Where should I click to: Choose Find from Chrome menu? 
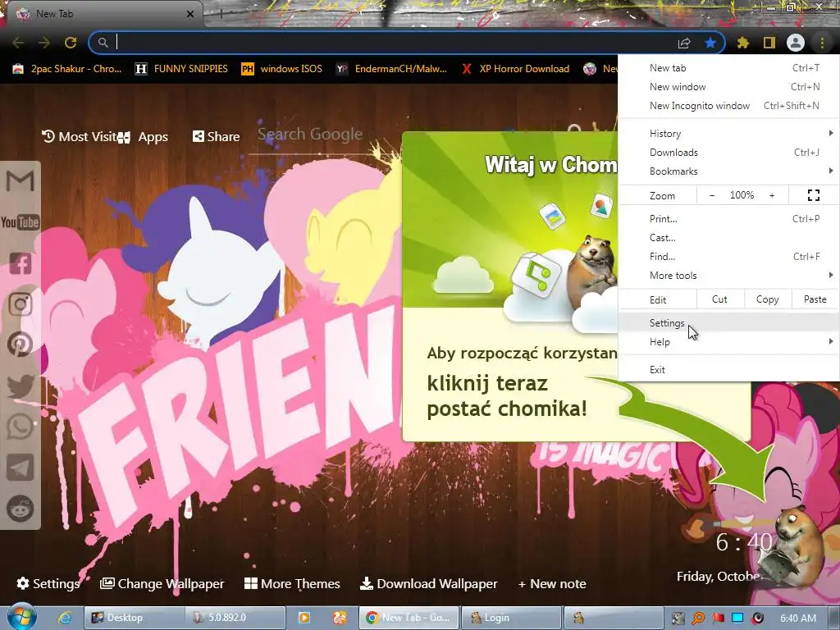tap(728, 256)
